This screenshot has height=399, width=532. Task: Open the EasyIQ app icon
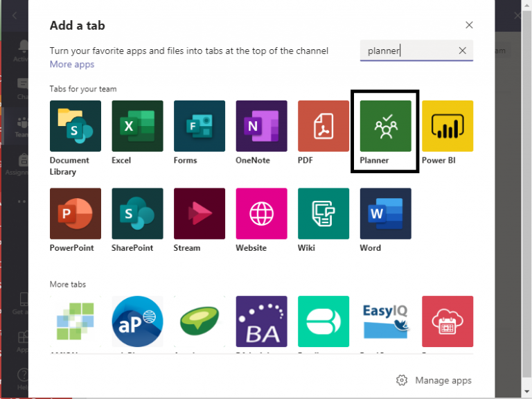(x=385, y=321)
